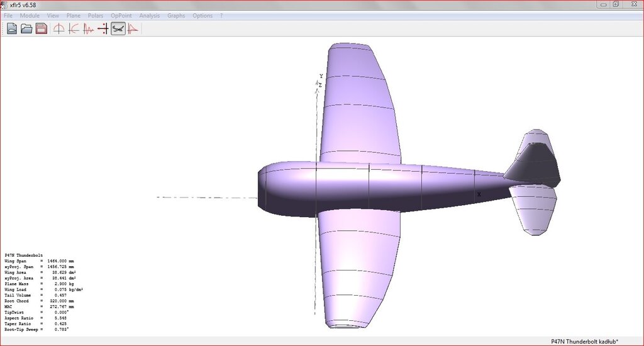Expand the View menu
The width and height of the screenshot is (644, 346).
(53, 15)
